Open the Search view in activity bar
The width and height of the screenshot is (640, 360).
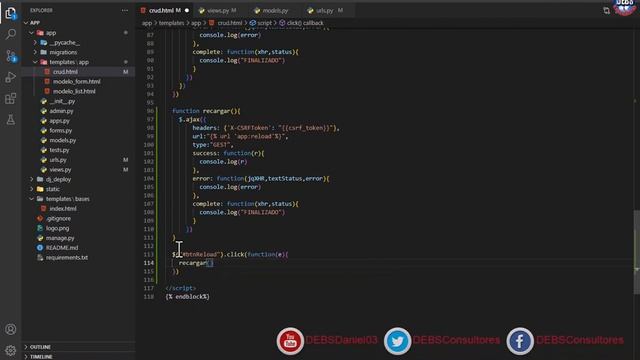[x=11, y=34]
